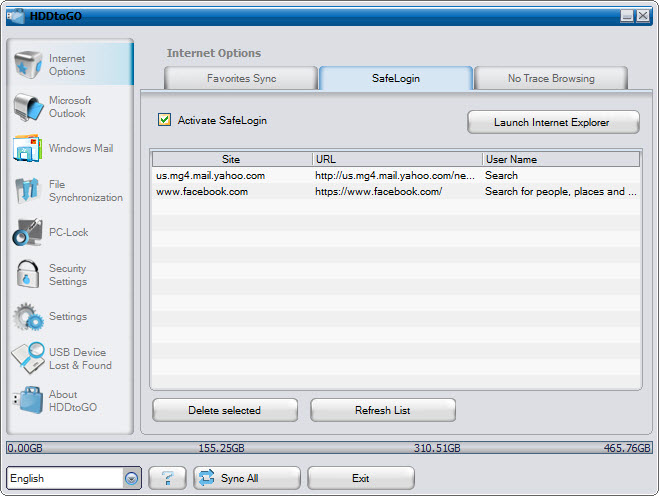This screenshot has width=659, height=496.
Task: Click USB Device Lost & Found label
Action: [x=80, y=359]
